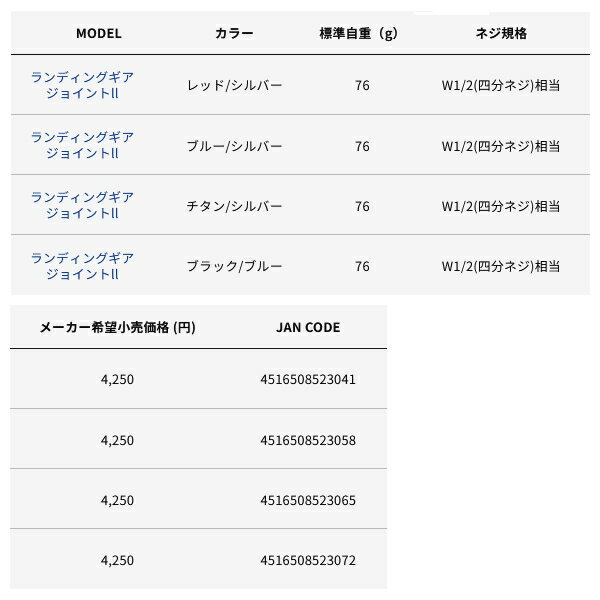Select JAN code 4516508523072
The image size is (600, 600).
[x=308, y=559]
